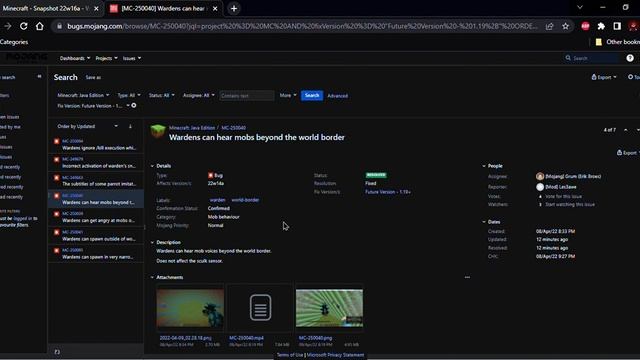
Task: Open the attachments options ellipsis menu
Action: (467, 278)
